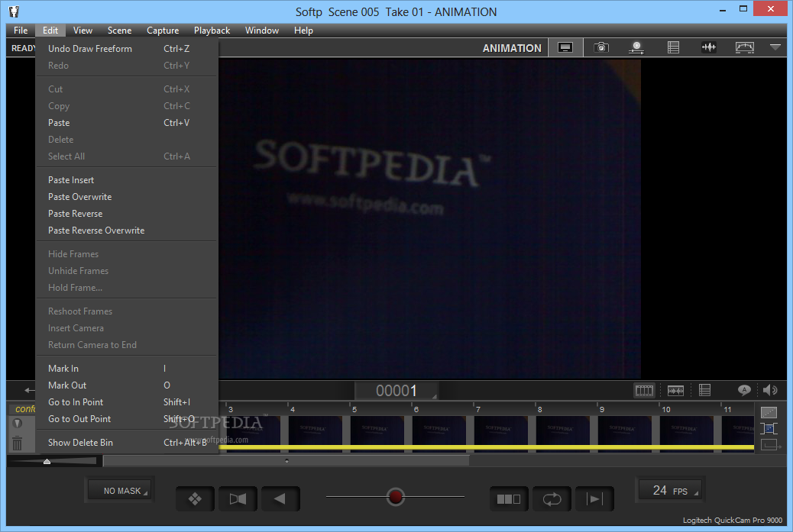Choose Paste Reverse Overwrite
Viewport: 793px width, 532px height.
tap(127, 230)
